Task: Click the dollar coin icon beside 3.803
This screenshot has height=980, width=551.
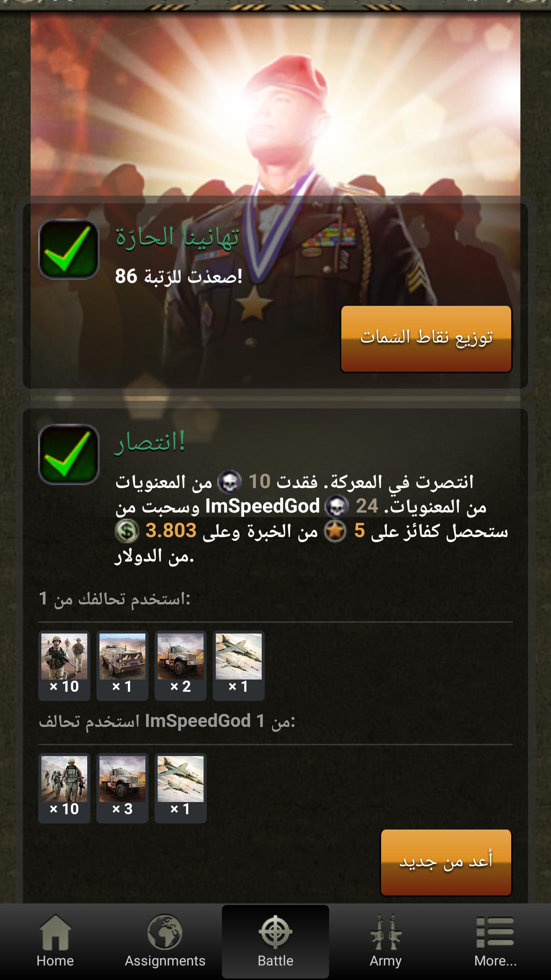Action: pyautogui.click(x=127, y=531)
